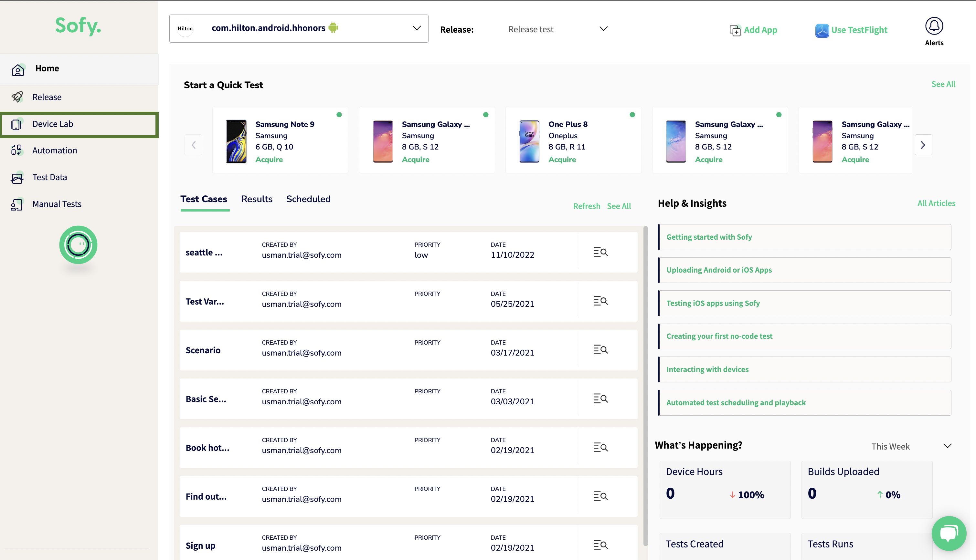
Task: Open Testing iOS apps using Sofy article
Action: click(805, 303)
